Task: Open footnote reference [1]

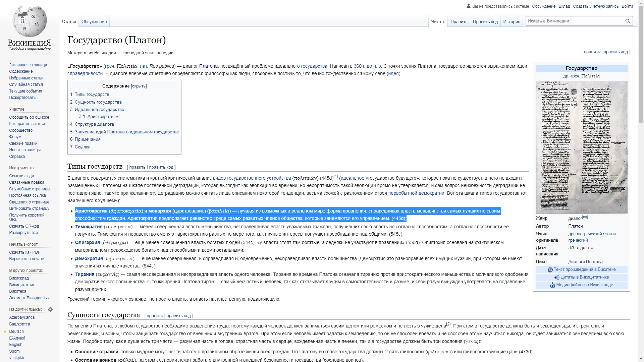Action: 336,177
